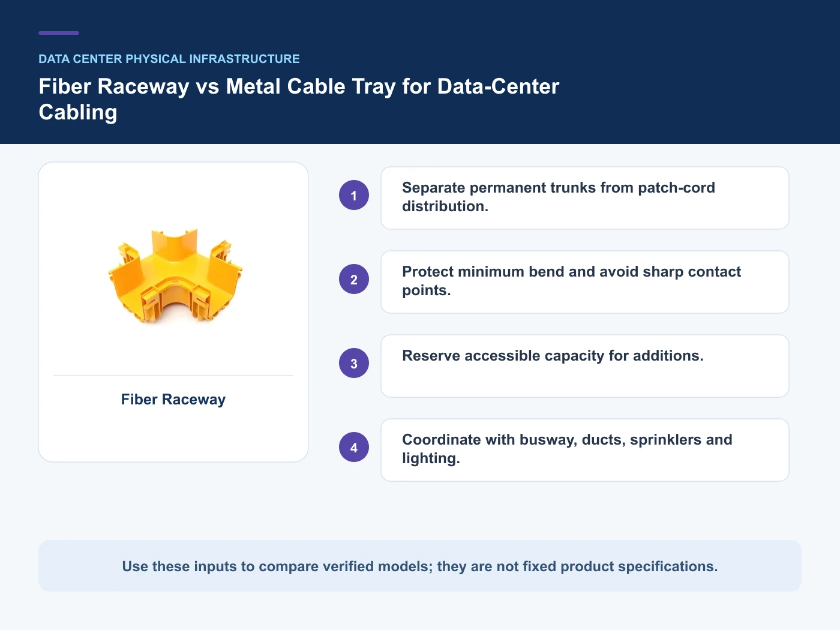840x630 pixels.
Task: Click the "Fiber Raceway vs Metal Cable Tray" headline
Action: (299, 99)
